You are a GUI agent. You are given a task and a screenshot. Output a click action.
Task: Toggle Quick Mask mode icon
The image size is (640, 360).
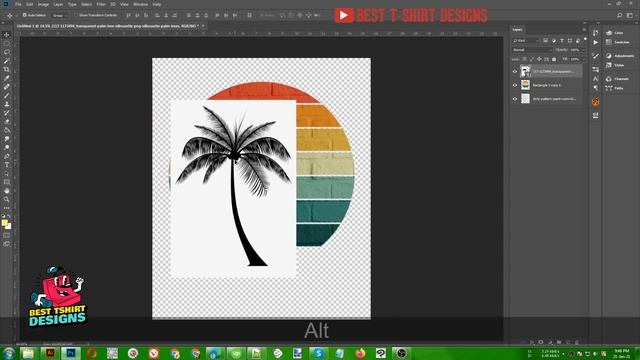pyautogui.click(x=7, y=235)
